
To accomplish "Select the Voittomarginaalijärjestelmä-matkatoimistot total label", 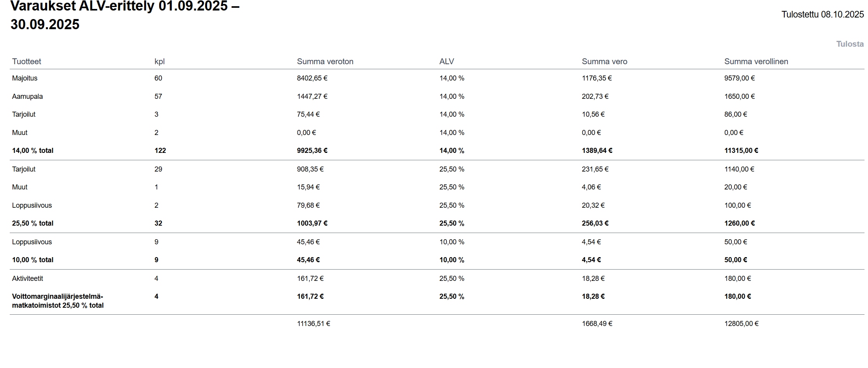I will coord(58,301).
